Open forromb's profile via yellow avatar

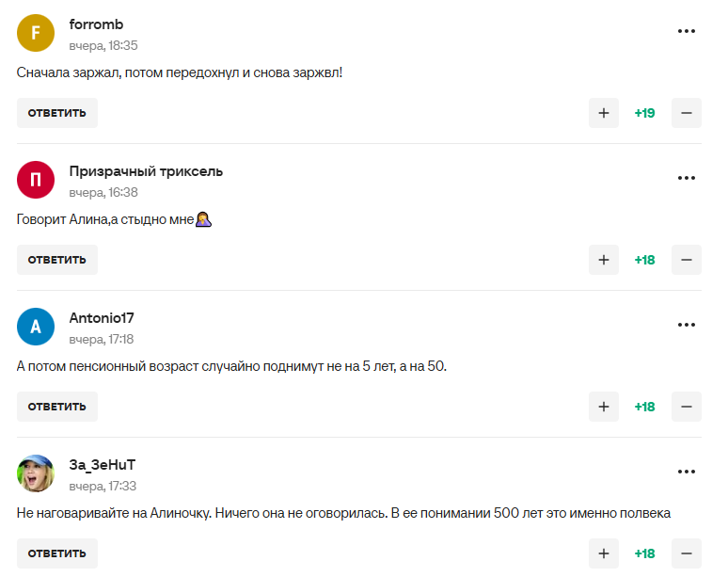(36, 33)
